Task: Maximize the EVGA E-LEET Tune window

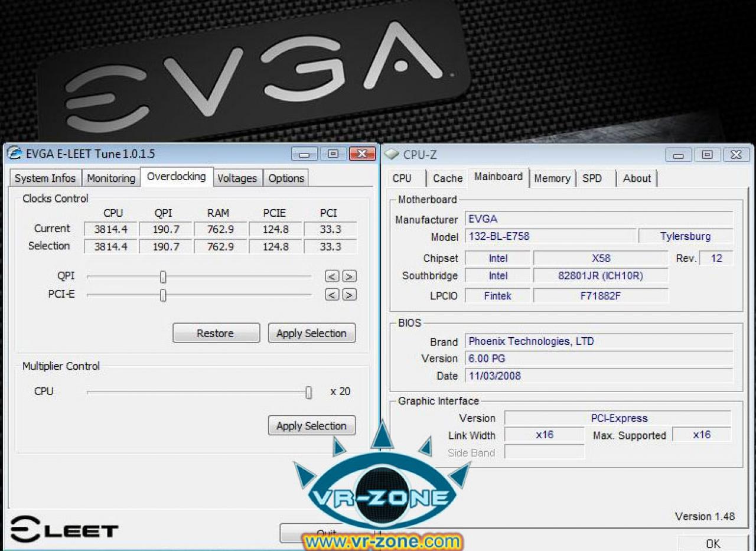Action: [333, 154]
